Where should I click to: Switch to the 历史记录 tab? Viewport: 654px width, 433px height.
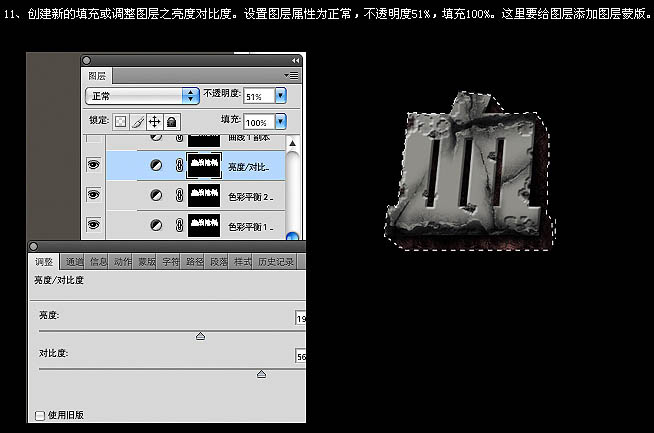(276, 262)
